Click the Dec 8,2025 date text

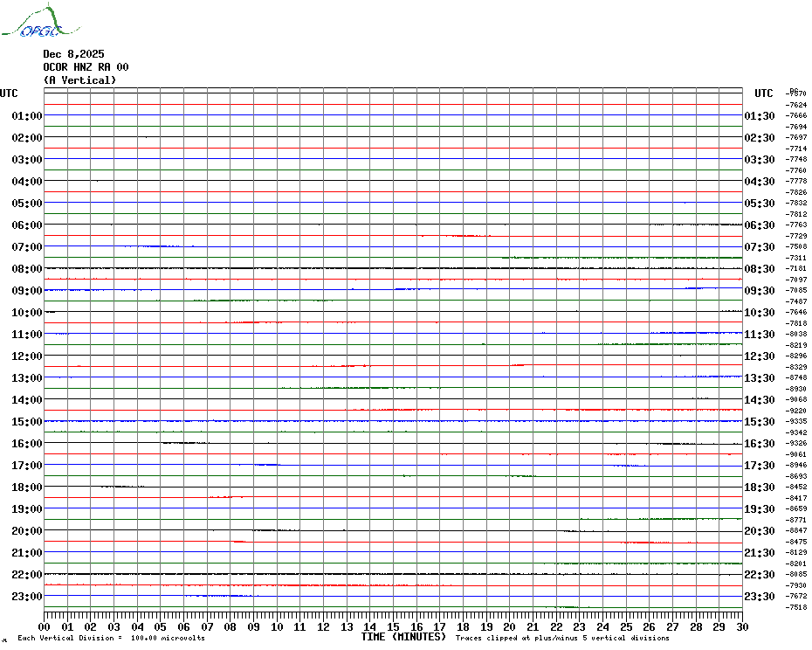(x=73, y=54)
